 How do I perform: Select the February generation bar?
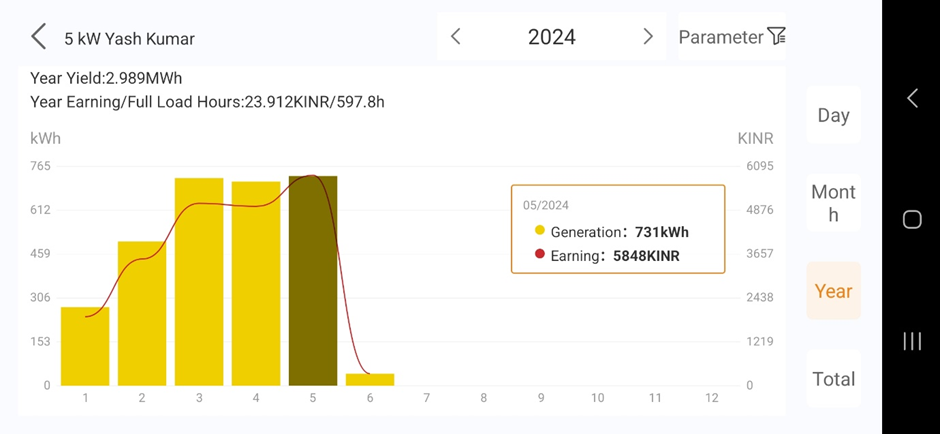click(142, 313)
